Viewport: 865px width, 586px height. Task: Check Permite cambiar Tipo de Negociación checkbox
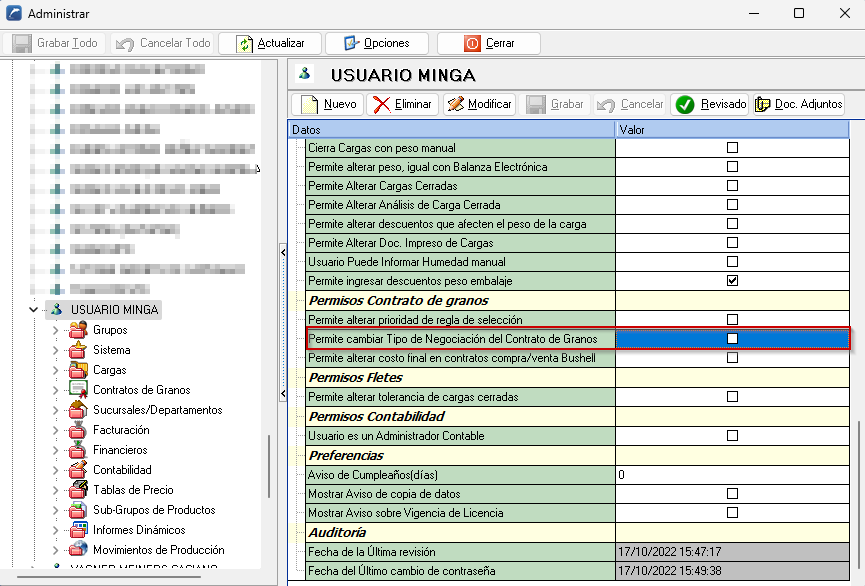coord(732,339)
